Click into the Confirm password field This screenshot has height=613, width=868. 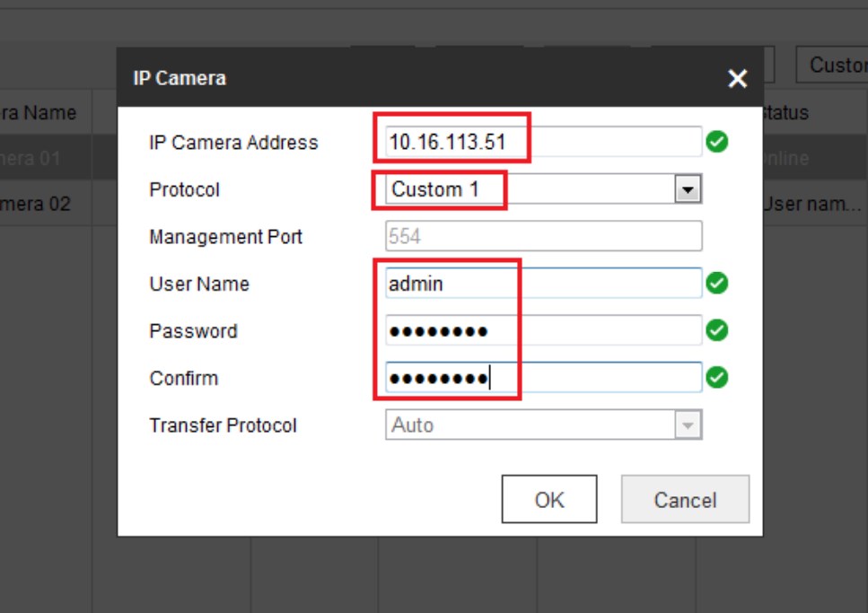pos(542,378)
